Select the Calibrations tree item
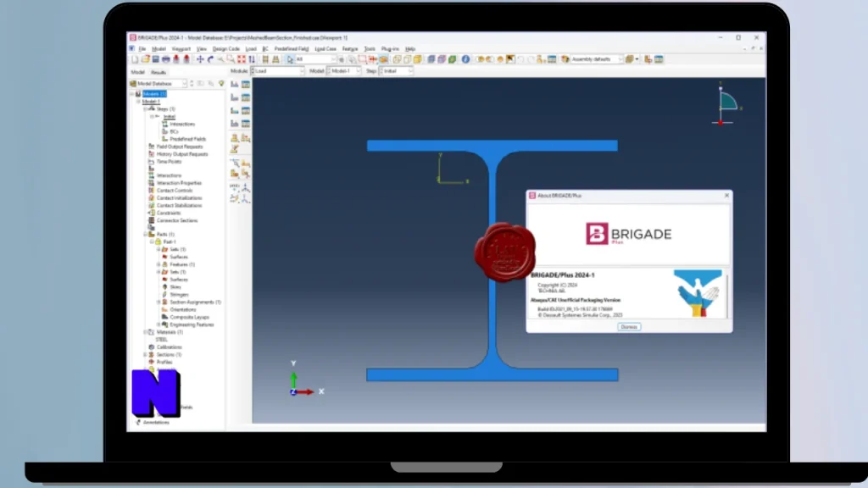 click(x=169, y=347)
